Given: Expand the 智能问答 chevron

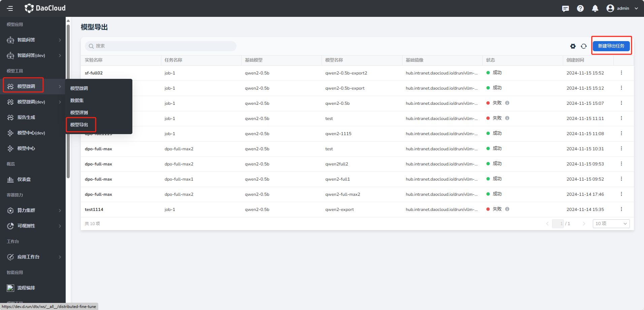Looking at the screenshot, I should pyautogui.click(x=60, y=40).
